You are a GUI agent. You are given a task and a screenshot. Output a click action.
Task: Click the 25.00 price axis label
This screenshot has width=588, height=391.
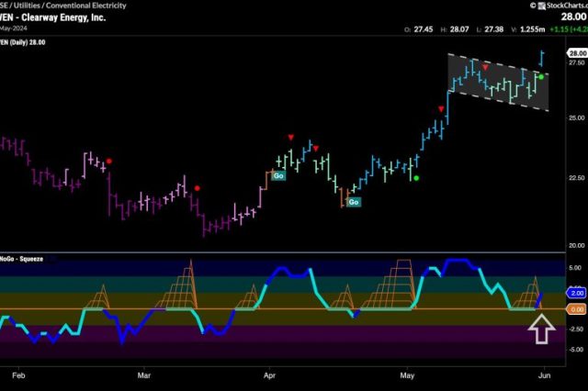(577, 118)
